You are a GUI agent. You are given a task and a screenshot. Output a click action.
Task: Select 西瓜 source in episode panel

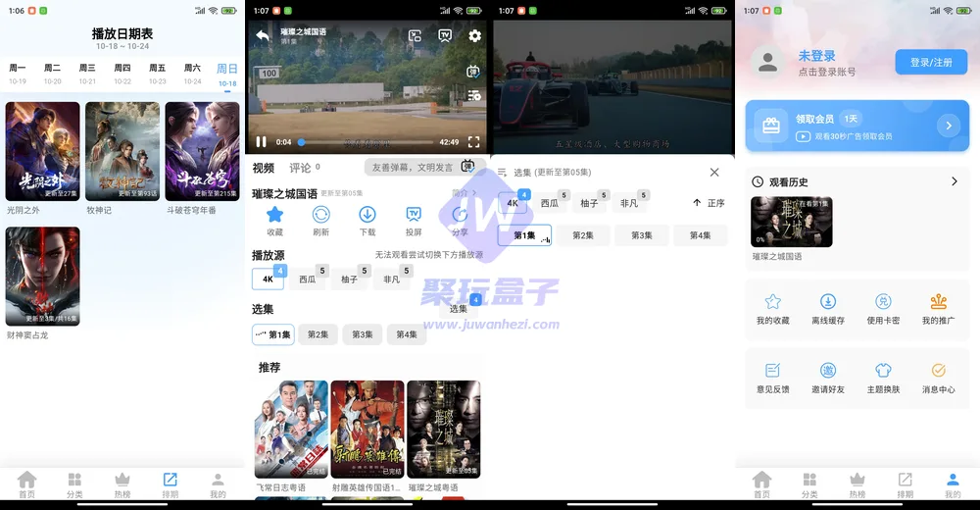[550, 203]
